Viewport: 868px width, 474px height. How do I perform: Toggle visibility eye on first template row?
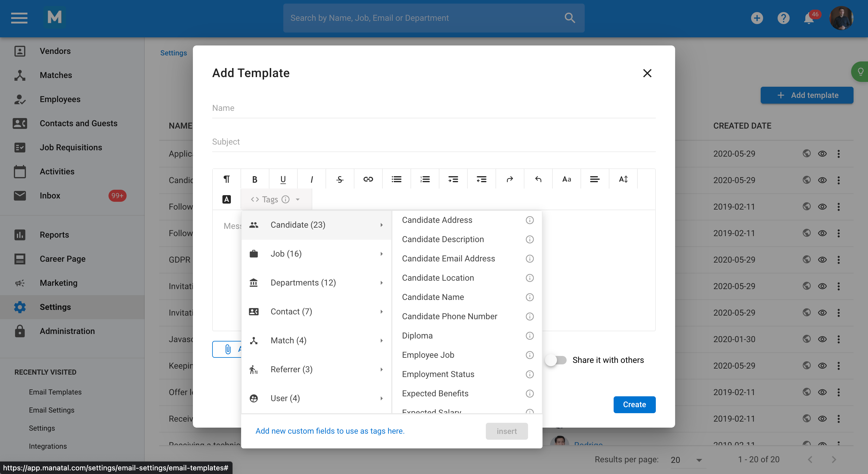(x=822, y=154)
